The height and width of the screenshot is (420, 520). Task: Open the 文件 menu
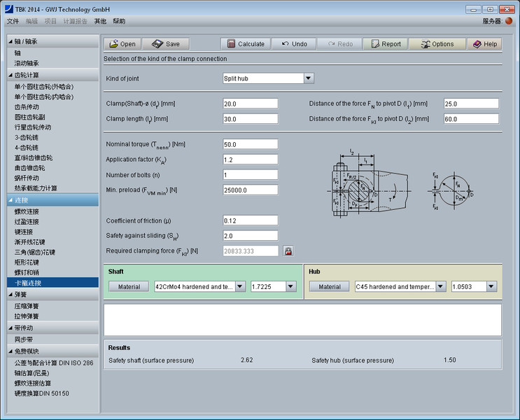point(13,21)
